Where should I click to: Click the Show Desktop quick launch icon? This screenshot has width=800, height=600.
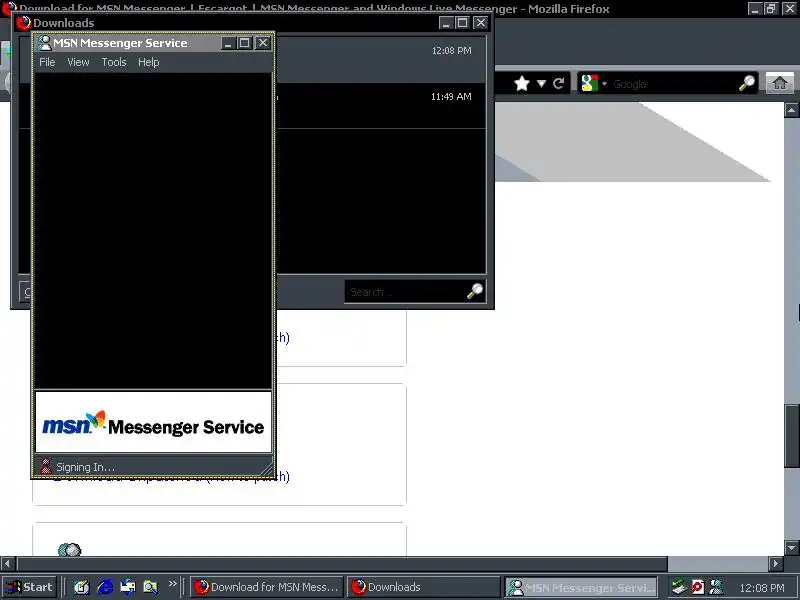(81, 587)
